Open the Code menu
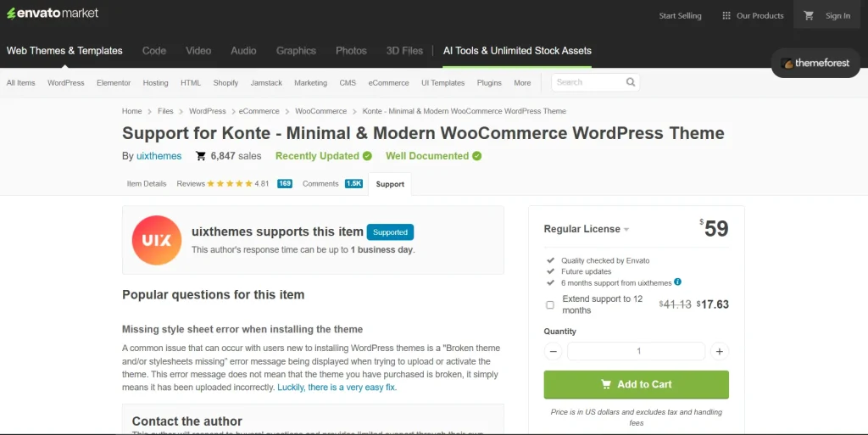 [154, 51]
